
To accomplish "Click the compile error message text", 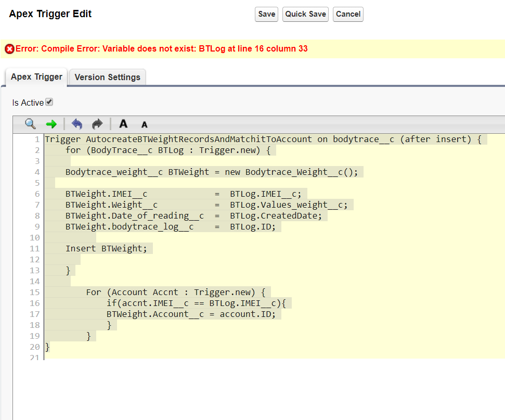I will click(161, 49).
